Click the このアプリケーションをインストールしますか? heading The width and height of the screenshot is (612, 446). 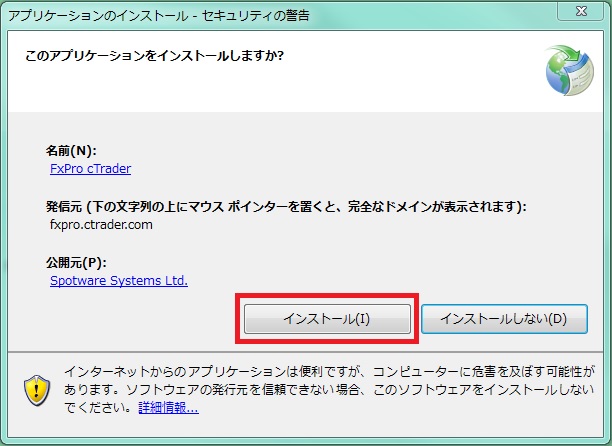pos(155,56)
